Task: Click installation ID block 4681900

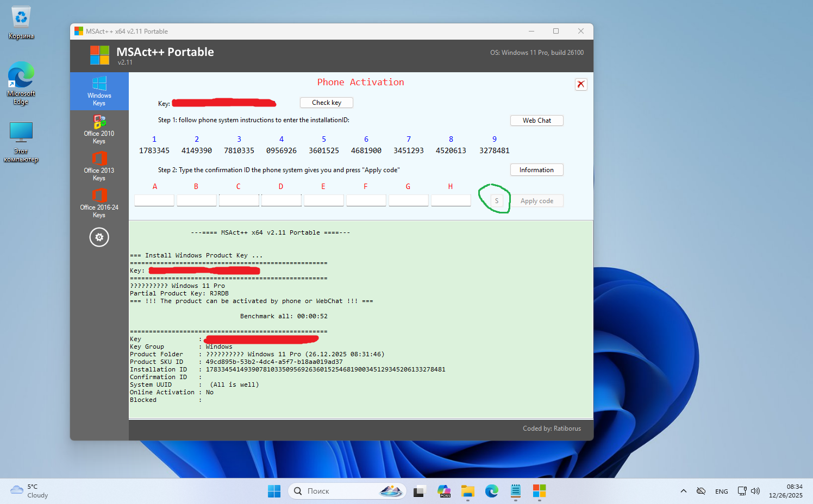Action: coord(366,150)
